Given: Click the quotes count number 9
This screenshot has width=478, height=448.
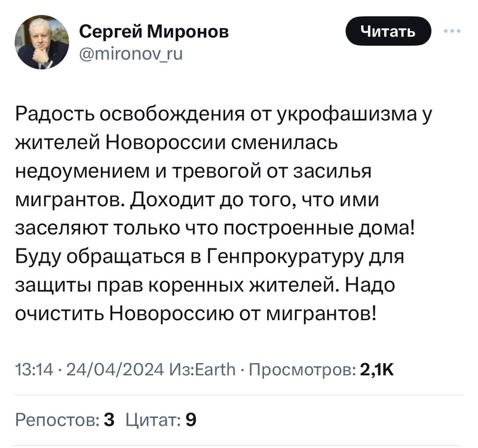Looking at the screenshot, I should (x=191, y=419).
